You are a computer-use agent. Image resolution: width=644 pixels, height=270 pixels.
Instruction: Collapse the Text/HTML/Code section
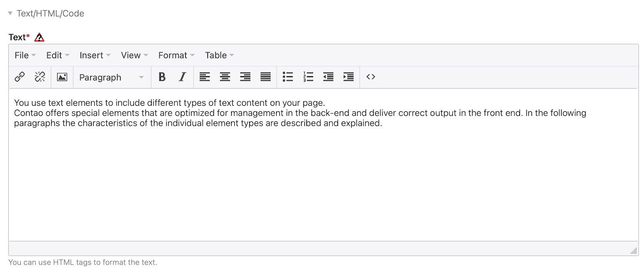(10, 13)
